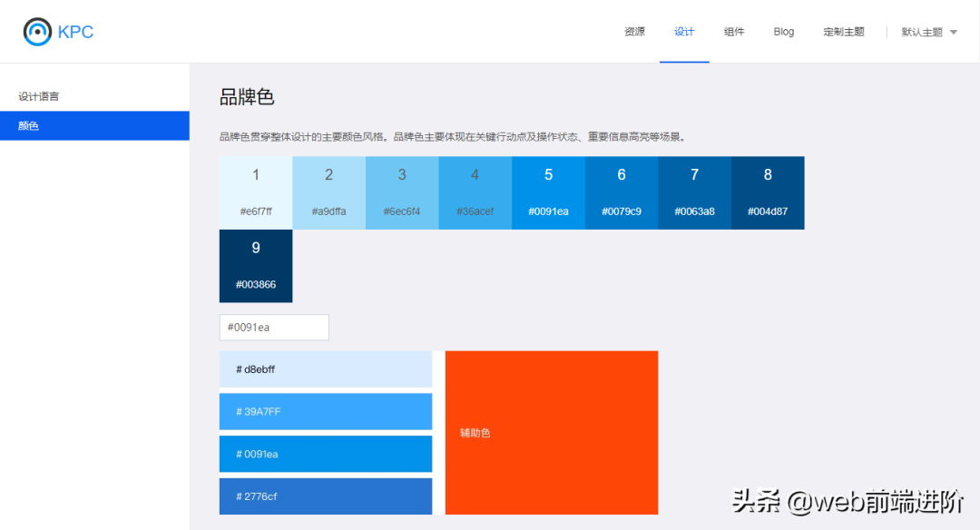Image resolution: width=980 pixels, height=530 pixels.
Task: Pick the darkest swatch 9 #003866
Action: click(256, 266)
